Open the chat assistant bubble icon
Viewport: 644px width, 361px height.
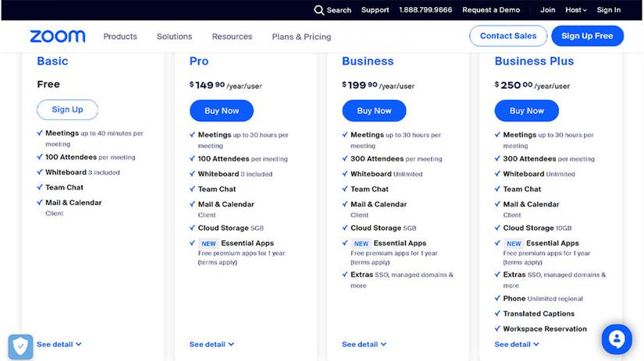(617, 339)
